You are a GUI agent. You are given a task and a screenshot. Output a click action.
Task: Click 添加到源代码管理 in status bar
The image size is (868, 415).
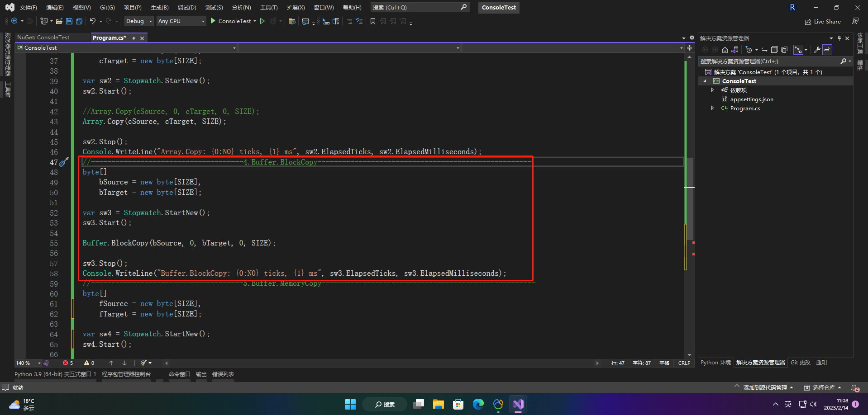pos(764,388)
